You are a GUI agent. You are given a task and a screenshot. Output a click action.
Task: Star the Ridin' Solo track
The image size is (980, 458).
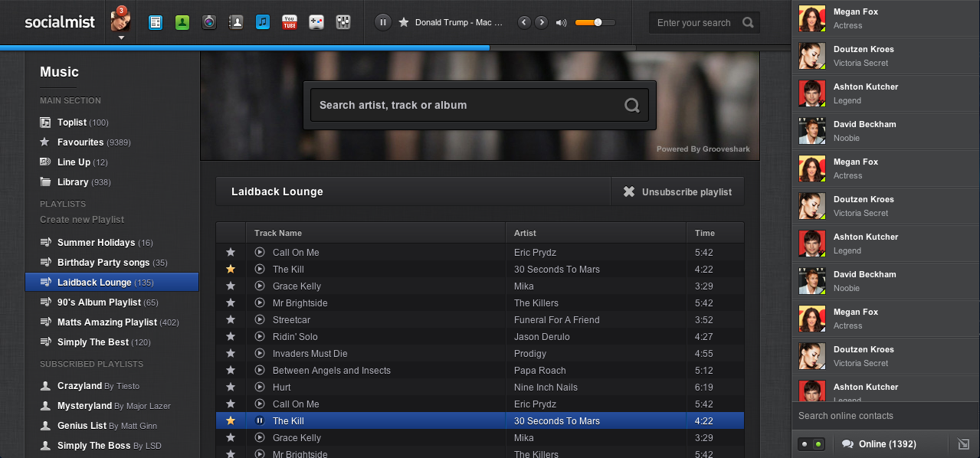point(231,337)
